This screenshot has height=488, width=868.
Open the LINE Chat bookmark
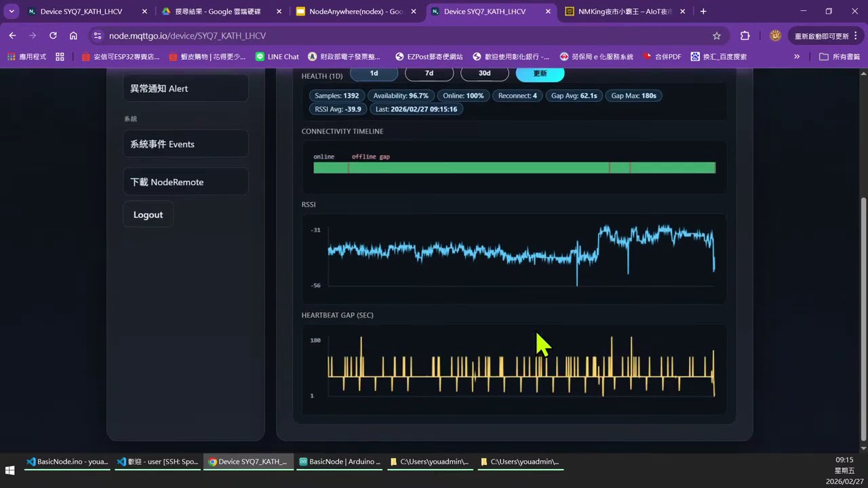pyautogui.click(x=277, y=57)
